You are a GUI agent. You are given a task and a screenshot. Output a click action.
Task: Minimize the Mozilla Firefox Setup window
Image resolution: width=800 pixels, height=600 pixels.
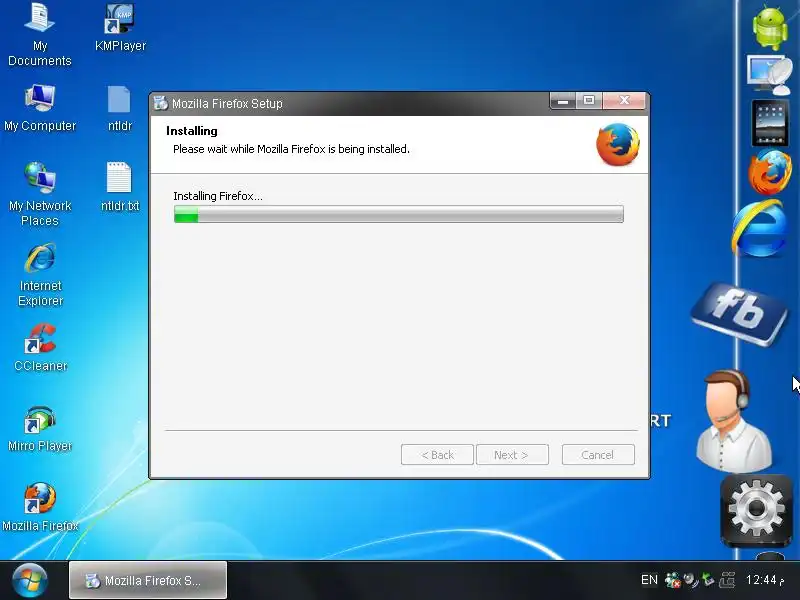click(x=563, y=101)
